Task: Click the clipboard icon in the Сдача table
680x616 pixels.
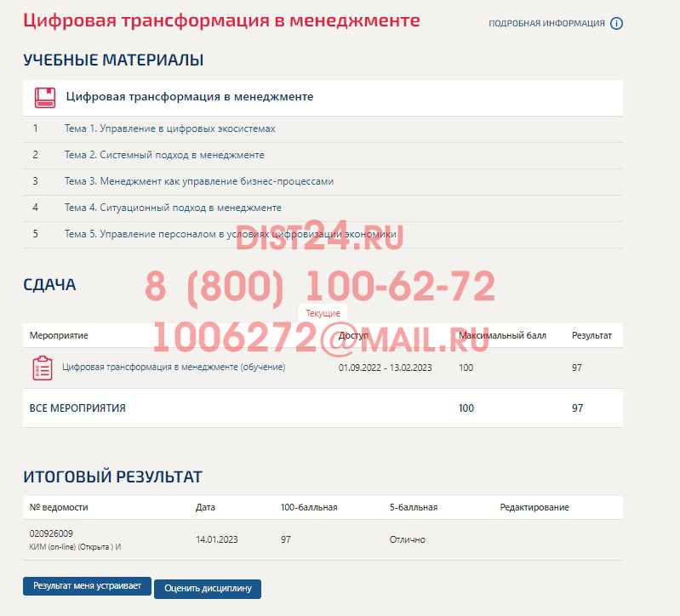Action: click(x=43, y=368)
